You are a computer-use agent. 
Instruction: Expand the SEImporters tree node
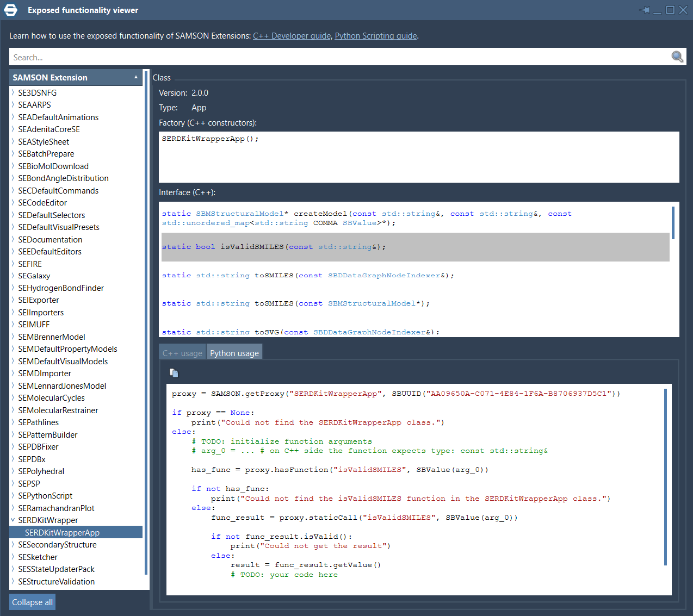[13, 312]
